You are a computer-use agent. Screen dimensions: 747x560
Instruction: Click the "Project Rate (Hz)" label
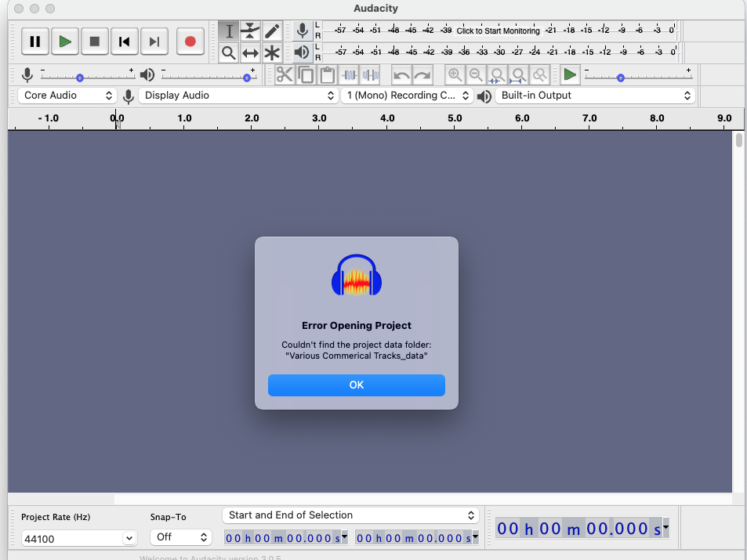pos(56,517)
